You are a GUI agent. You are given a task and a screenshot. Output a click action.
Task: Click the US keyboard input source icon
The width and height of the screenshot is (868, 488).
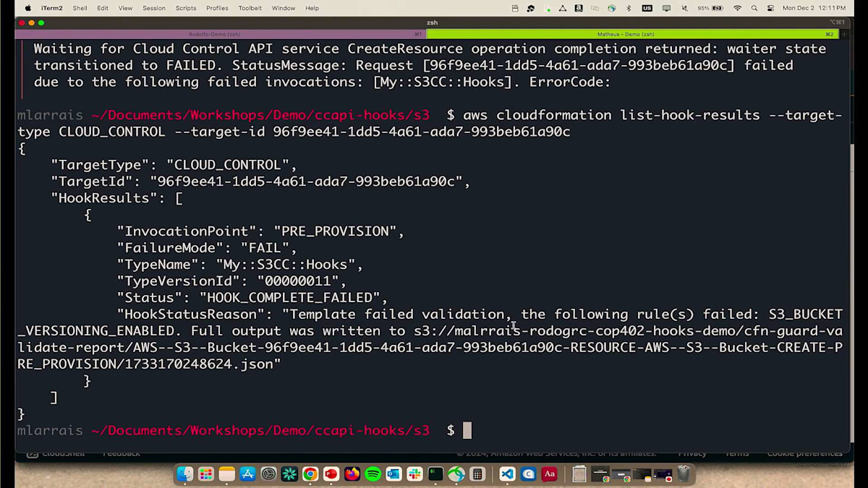click(647, 8)
